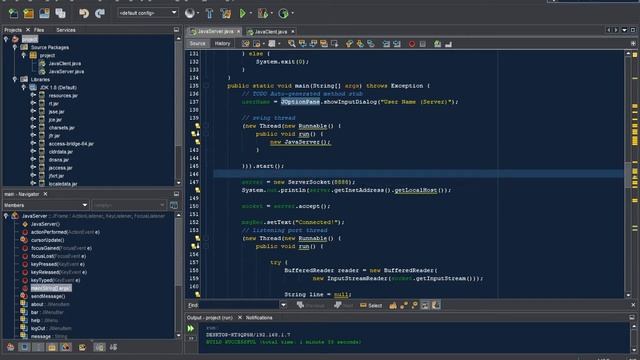This screenshot has height=360, width=640.
Task: Click the red Start Macro Recording icon
Action: [x=412, y=44]
